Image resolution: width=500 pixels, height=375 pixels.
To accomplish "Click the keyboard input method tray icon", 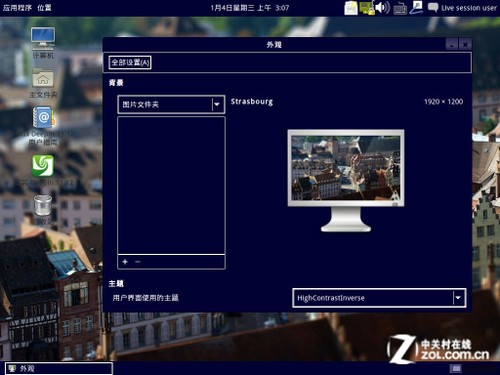I will coord(400,8).
